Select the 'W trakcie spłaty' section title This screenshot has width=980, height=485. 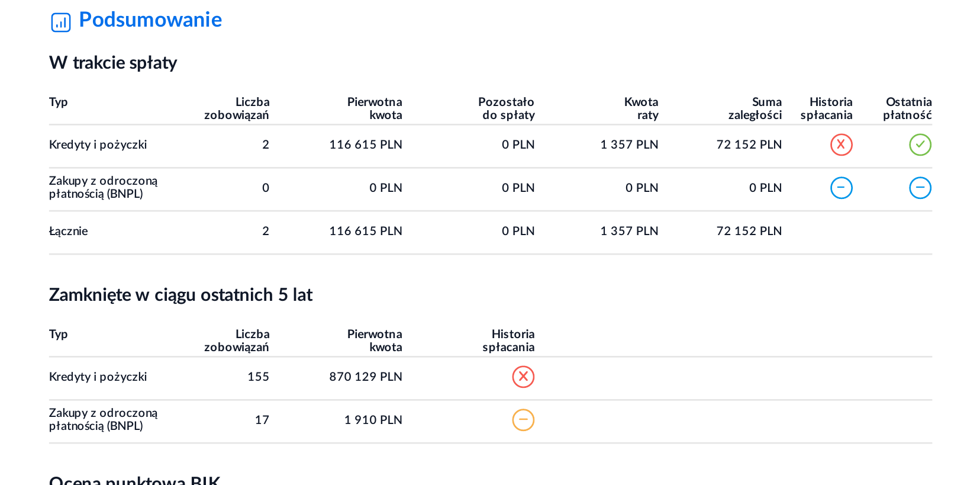pyautogui.click(x=113, y=63)
